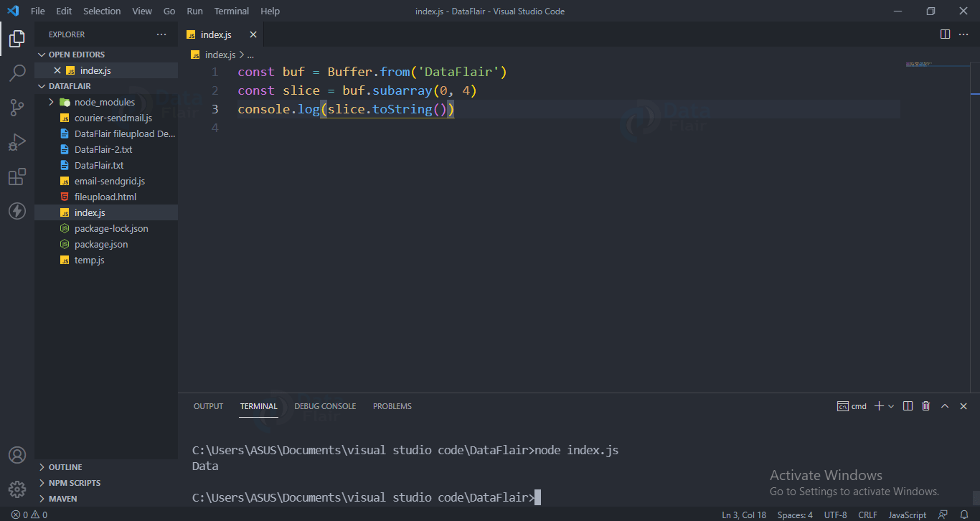Switch to the DEBUG CONSOLE tab
This screenshot has width=980, height=521.
coord(325,405)
